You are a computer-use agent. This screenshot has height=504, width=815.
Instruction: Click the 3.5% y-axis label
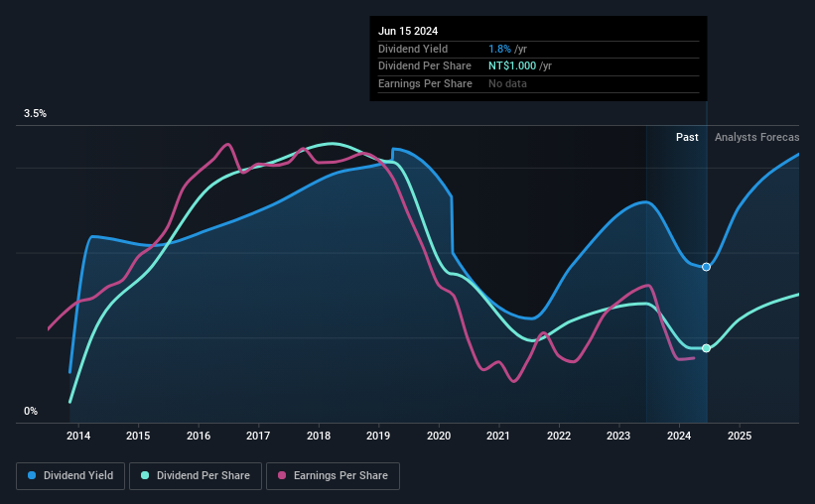(x=35, y=114)
